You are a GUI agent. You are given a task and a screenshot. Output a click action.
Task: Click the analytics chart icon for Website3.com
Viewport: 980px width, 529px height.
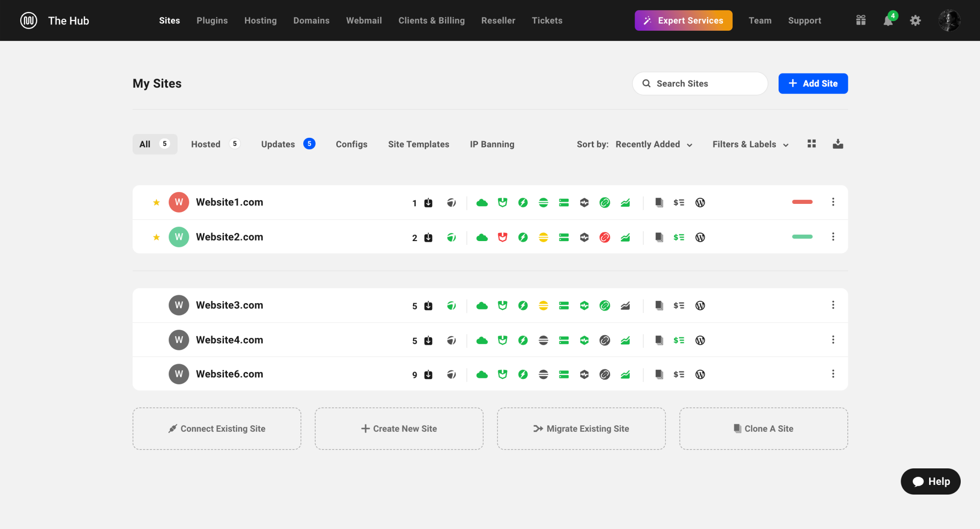point(625,306)
